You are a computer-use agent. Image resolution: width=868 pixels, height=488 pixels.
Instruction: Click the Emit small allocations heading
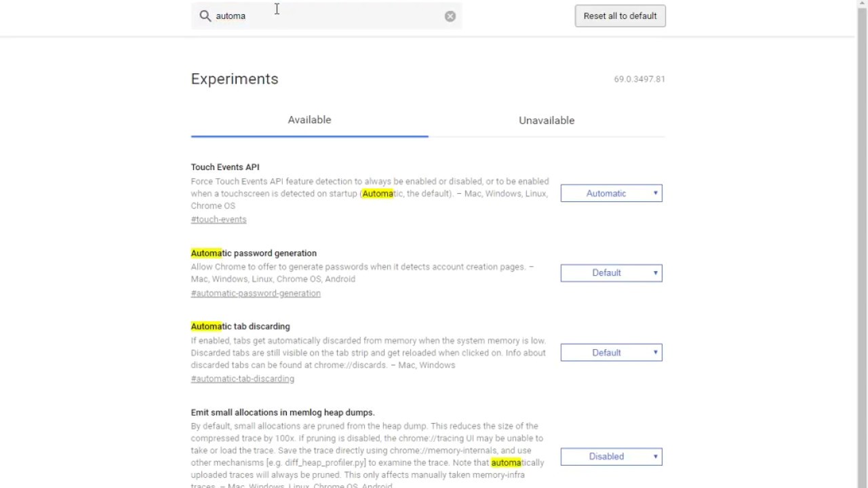(x=283, y=412)
